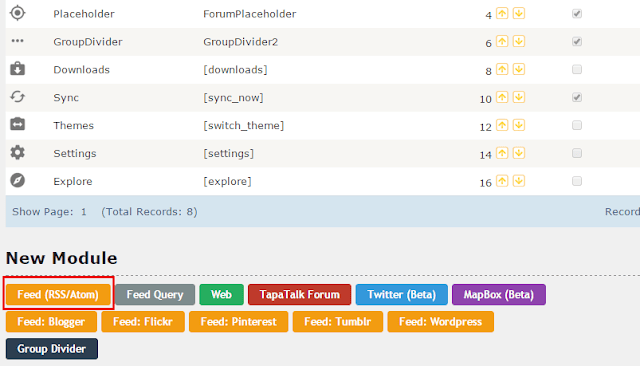Click the Explore module name
The width and height of the screenshot is (640, 366).
(x=73, y=181)
